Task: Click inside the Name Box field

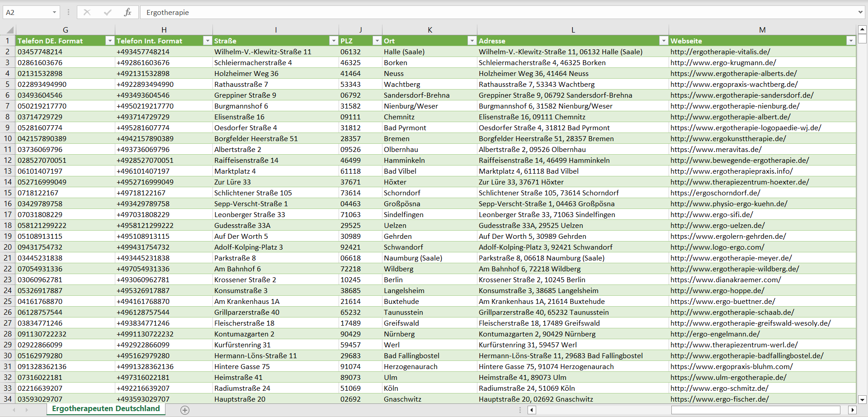Action: point(27,12)
